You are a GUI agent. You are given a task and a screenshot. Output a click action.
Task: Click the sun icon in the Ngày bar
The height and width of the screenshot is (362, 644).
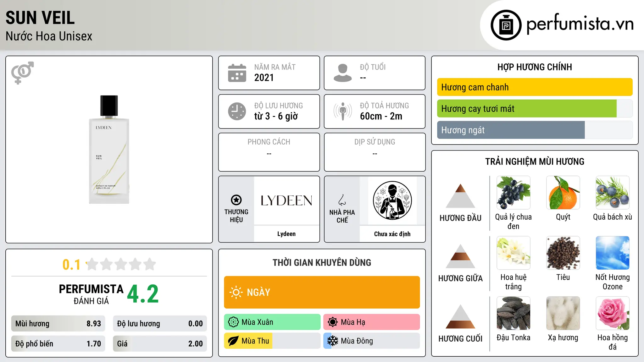pos(236,292)
